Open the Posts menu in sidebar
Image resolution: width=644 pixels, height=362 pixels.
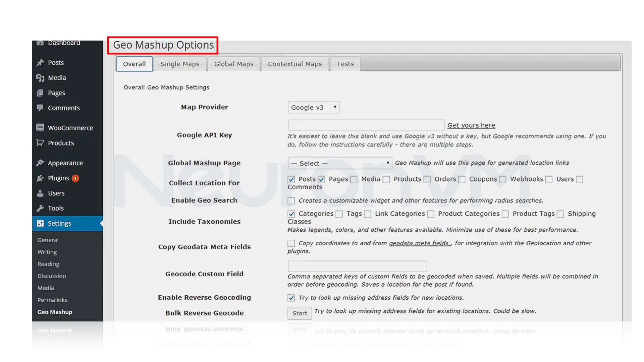(56, 63)
